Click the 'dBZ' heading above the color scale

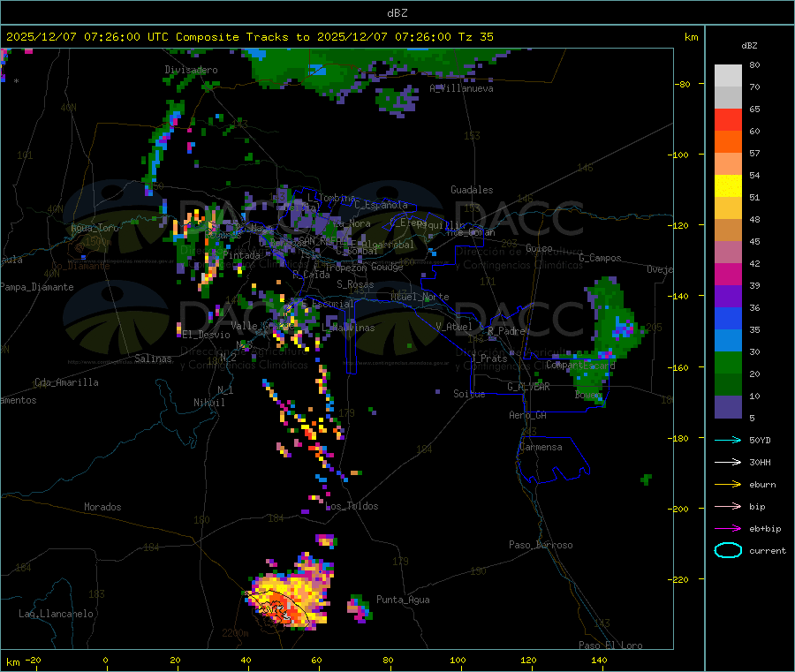749,46
